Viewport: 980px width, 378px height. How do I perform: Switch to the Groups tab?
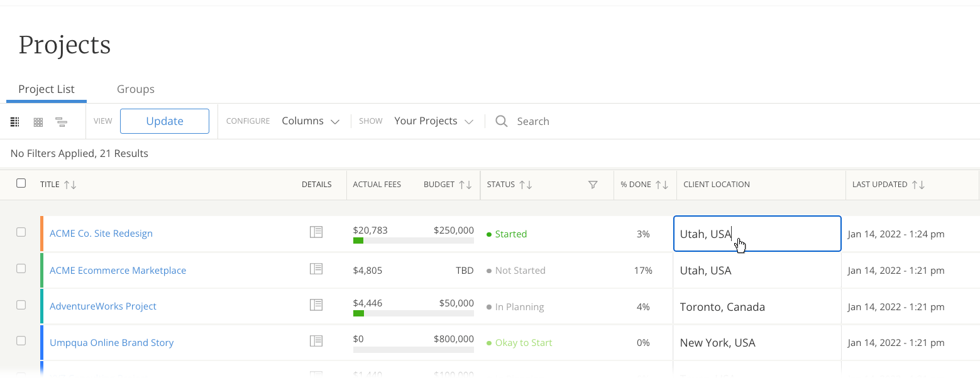135,89
